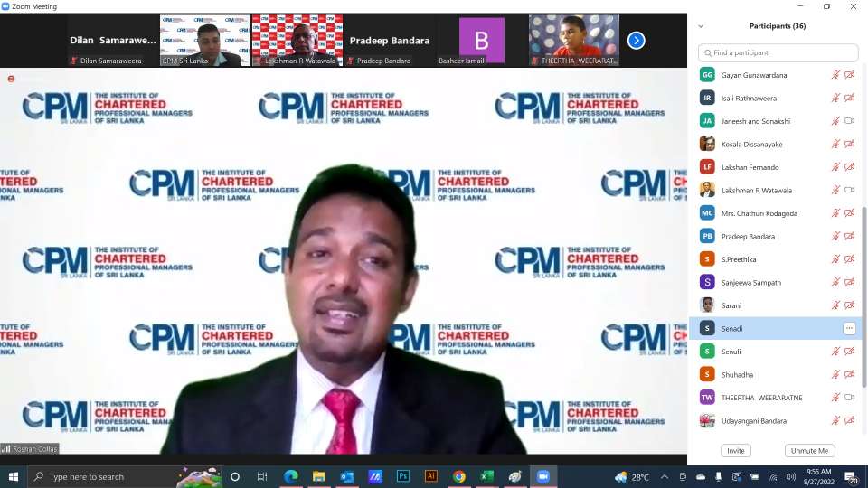Screen dimensions: 868x488
Task: Select participant Shuhadha in the list
Action: pyautogui.click(x=737, y=374)
